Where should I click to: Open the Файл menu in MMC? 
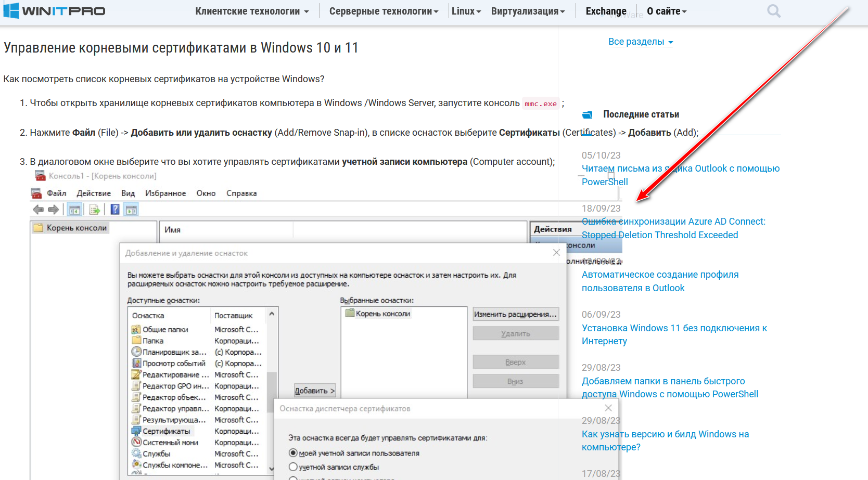pyautogui.click(x=57, y=193)
